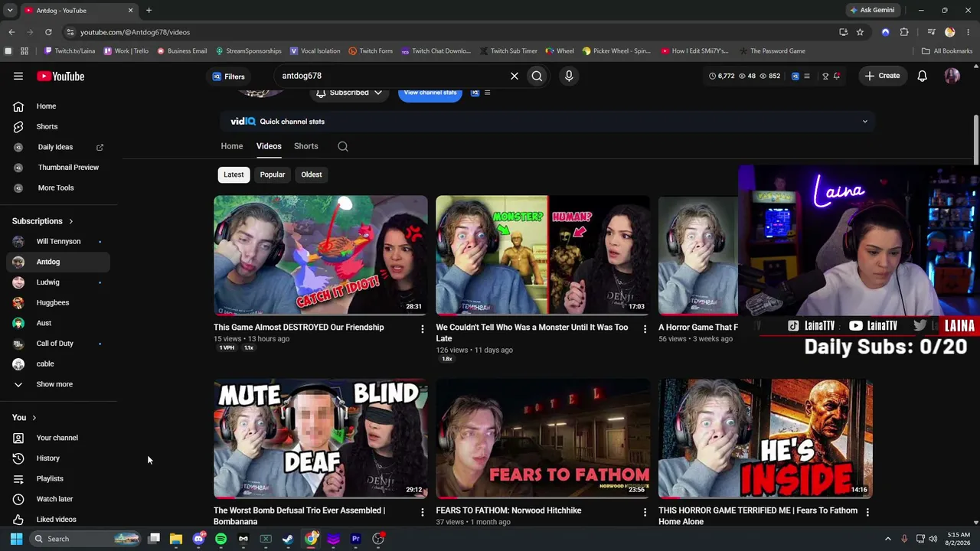The width and height of the screenshot is (980, 551).
Task: Open Discord from the taskbar
Action: [199, 539]
